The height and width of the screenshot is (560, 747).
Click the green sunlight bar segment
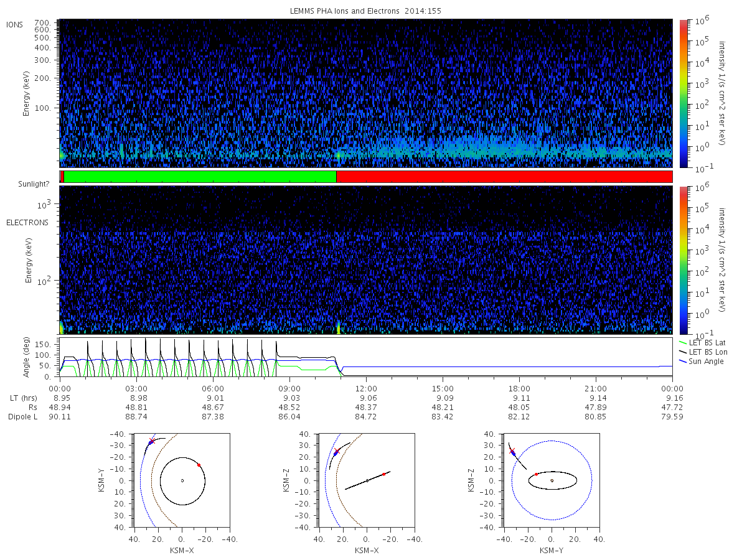pyautogui.click(x=200, y=177)
